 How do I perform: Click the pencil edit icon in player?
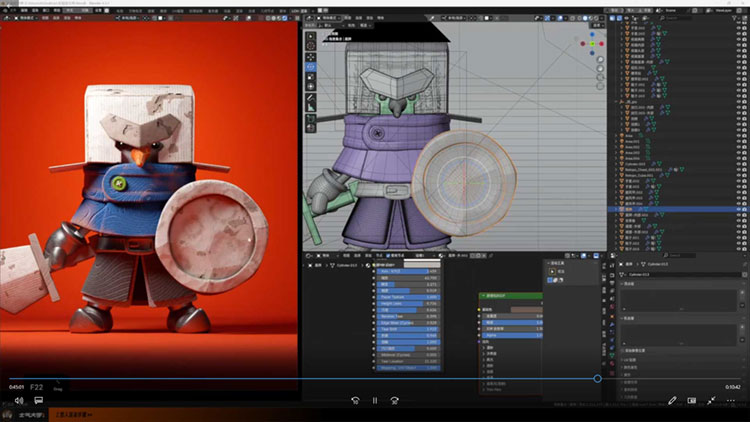(672, 400)
